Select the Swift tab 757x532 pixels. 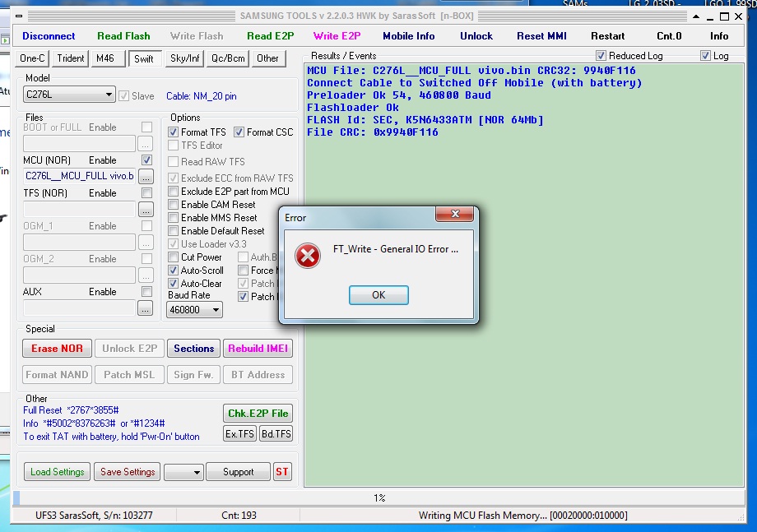[144, 59]
